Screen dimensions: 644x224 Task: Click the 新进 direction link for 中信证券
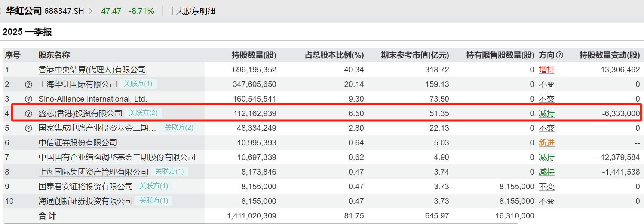tap(547, 143)
